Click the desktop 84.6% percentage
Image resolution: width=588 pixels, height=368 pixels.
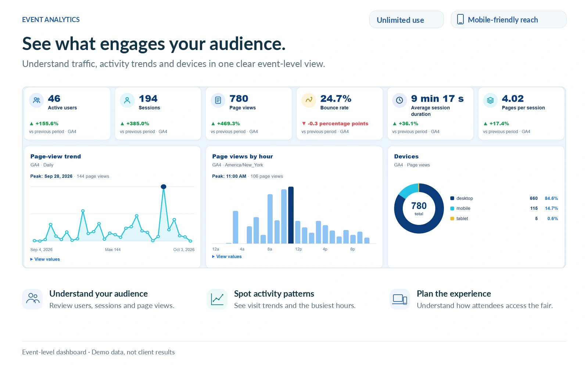click(x=551, y=198)
